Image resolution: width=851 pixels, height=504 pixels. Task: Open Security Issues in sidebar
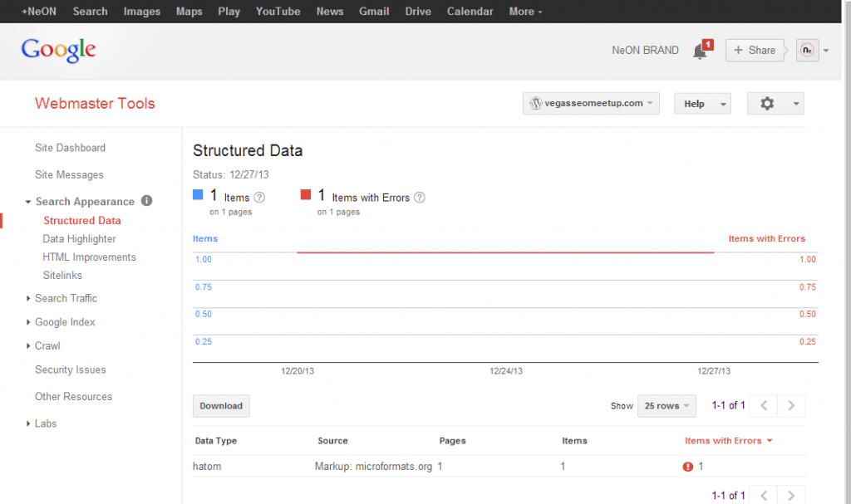[x=71, y=370]
